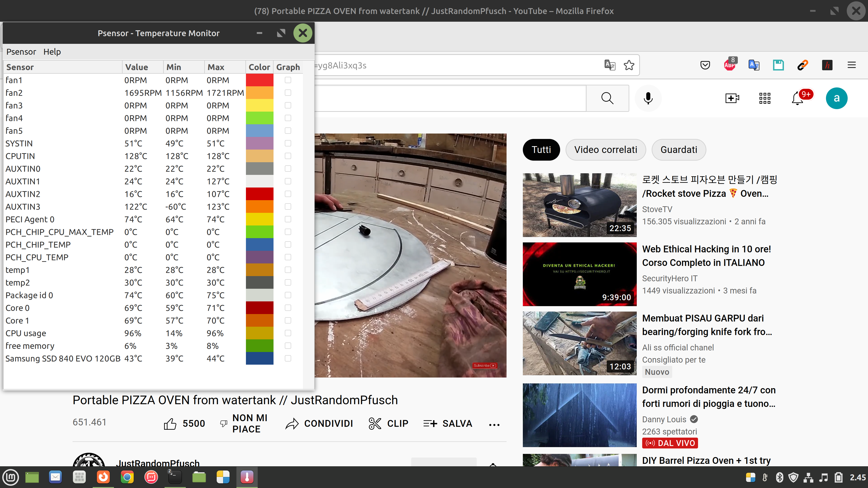Click the red color swatch for fan1
Viewport: 868px width, 488px height.
(x=259, y=80)
